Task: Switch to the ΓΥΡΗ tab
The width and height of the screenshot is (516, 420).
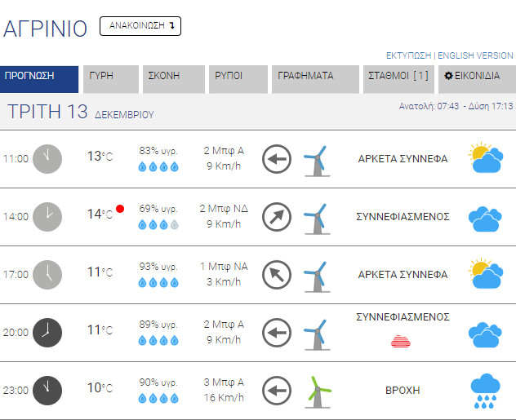Action: pyautogui.click(x=109, y=79)
